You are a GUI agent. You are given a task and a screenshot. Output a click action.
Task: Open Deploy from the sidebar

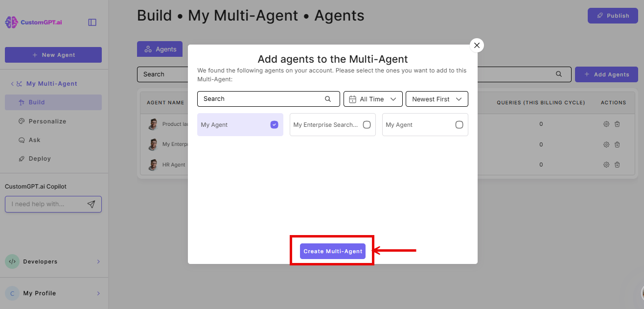[38, 158]
